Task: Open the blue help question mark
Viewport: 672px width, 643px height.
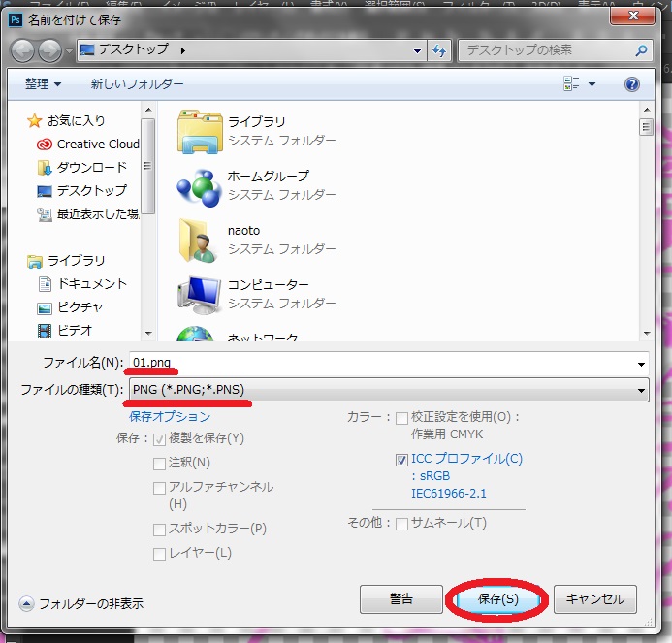Action: (631, 84)
